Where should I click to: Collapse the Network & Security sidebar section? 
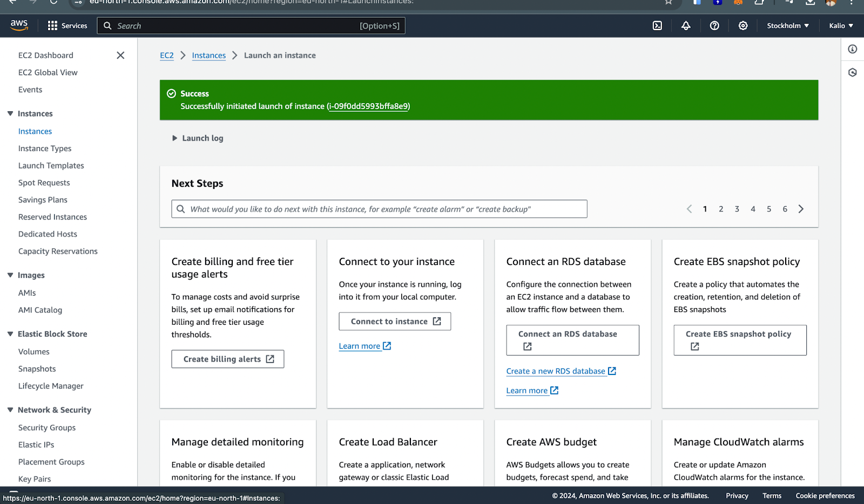point(10,410)
